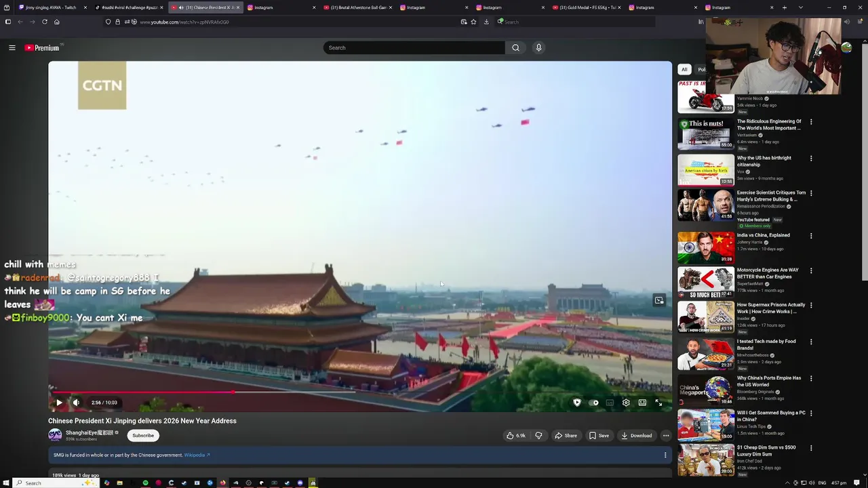Image resolution: width=868 pixels, height=488 pixels.
Task: Bookmark this page with star icon
Action: point(473,22)
